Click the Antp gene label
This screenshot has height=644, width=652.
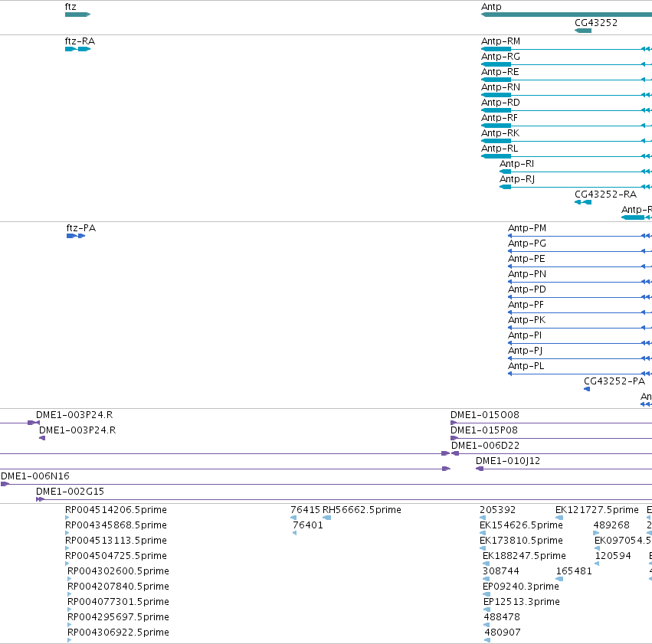tap(491, 7)
